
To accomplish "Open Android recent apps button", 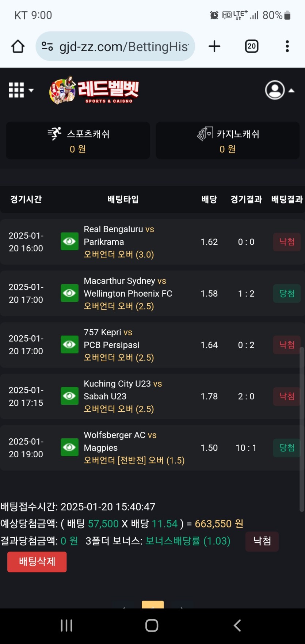I will (66, 625).
